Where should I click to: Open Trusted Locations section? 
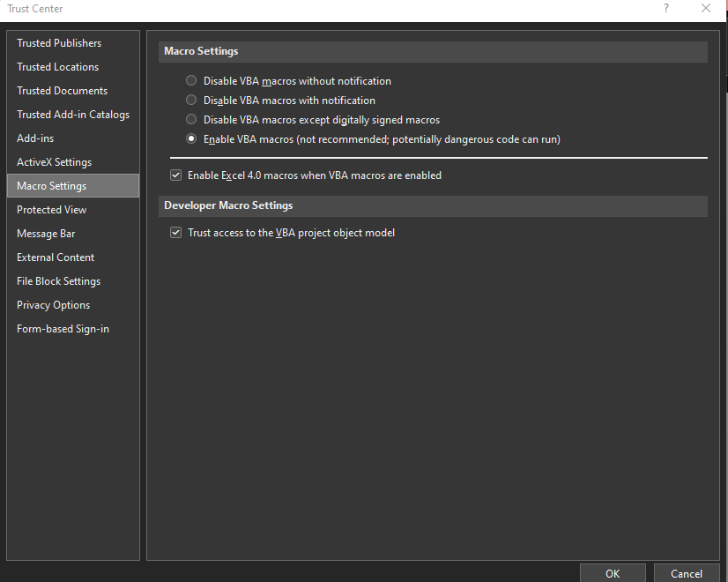click(x=73, y=67)
